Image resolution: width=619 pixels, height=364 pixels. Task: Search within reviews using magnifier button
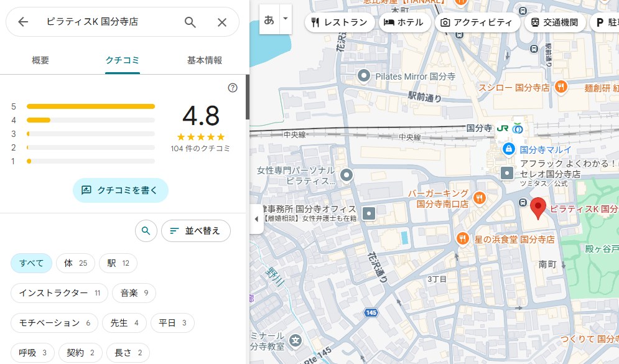[x=146, y=231]
